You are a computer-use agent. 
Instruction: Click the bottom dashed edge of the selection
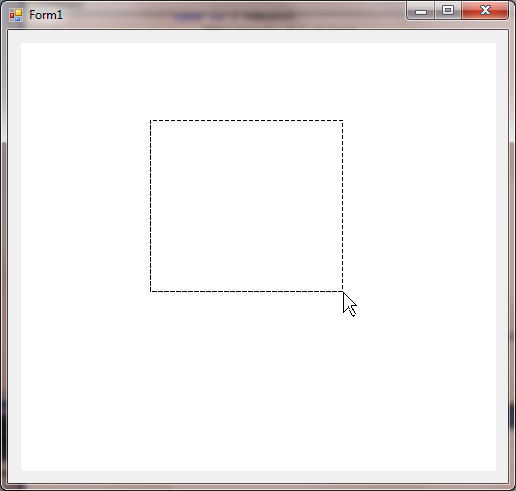(247, 291)
